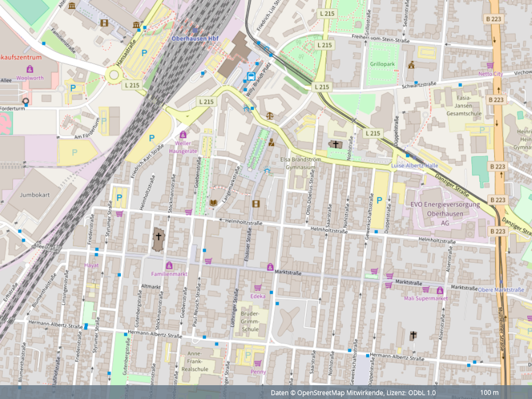Screen dimensions: 532x399
Task: Click the Mali Supermarket shop icon
Action: [440, 290]
